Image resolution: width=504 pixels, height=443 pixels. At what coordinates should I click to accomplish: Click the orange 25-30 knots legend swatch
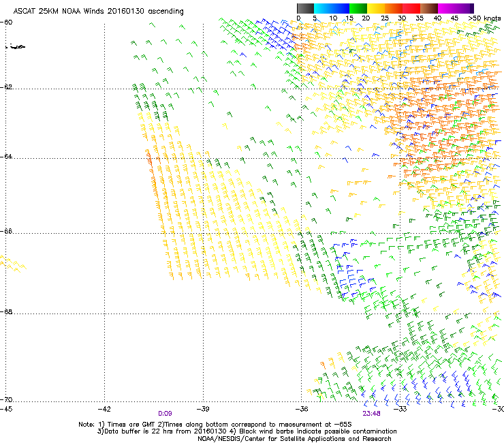394,8
